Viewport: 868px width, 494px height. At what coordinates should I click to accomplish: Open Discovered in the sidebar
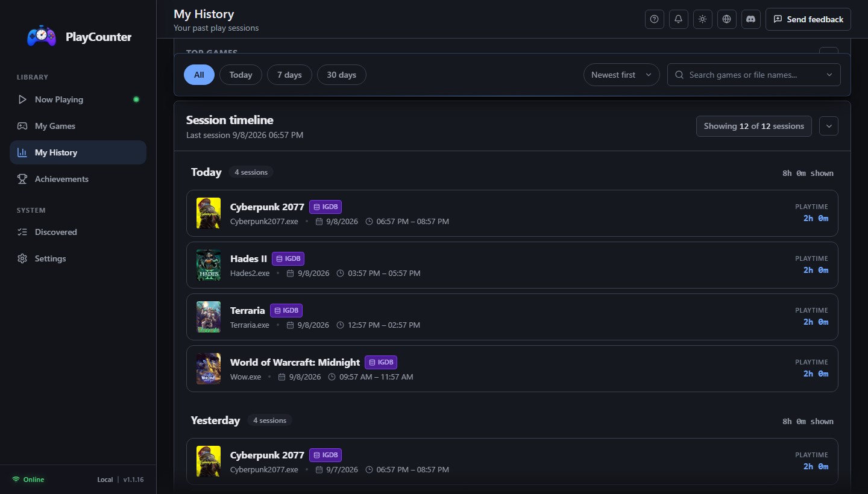[78, 232]
